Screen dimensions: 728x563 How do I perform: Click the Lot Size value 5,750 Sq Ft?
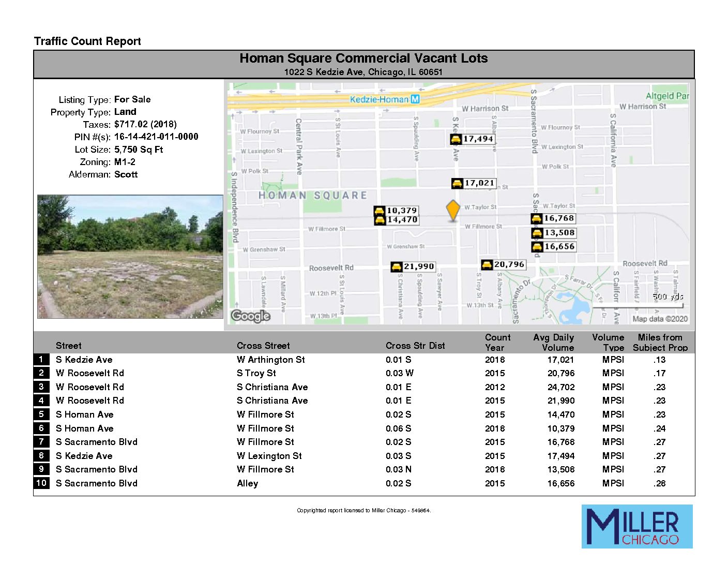coord(139,150)
